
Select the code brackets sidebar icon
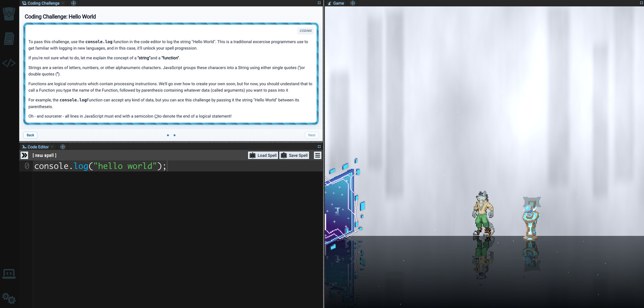pyautogui.click(x=9, y=63)
